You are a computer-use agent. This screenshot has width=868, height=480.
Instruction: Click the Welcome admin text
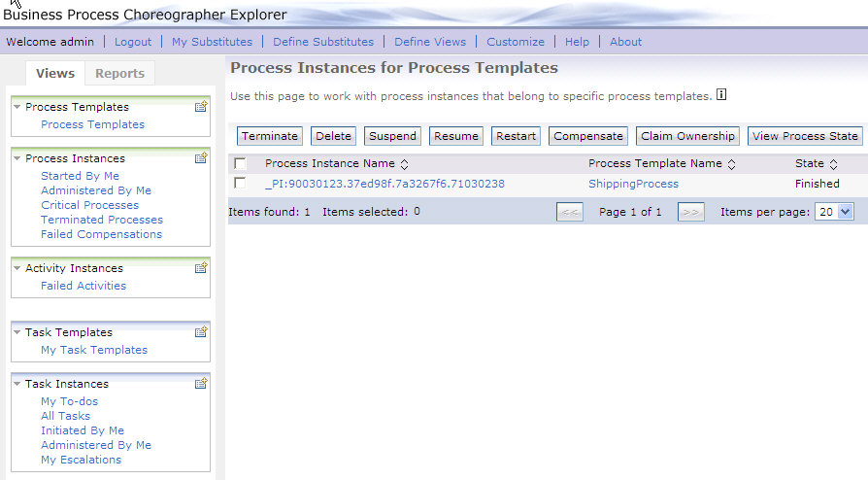point(50,42)
